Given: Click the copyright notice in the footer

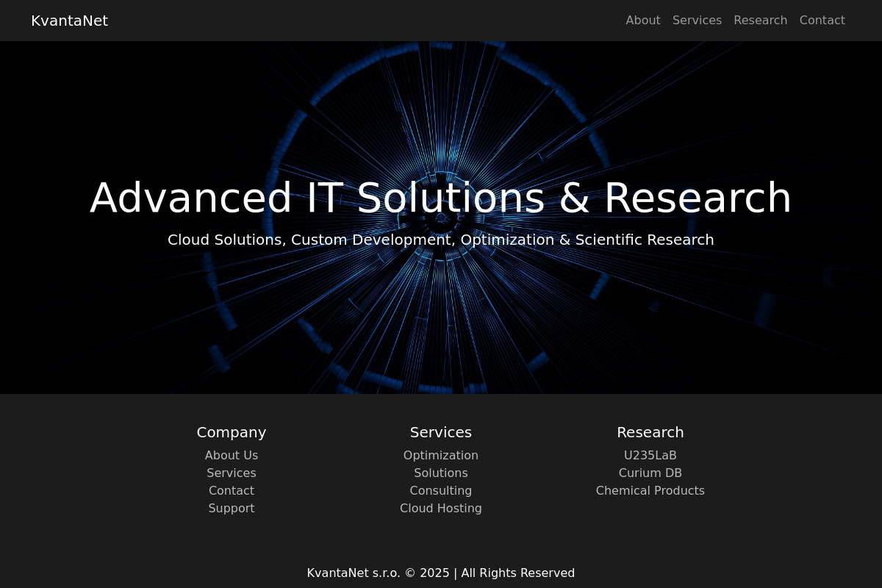Looking at the screenshot, I should tap(441, 573).
